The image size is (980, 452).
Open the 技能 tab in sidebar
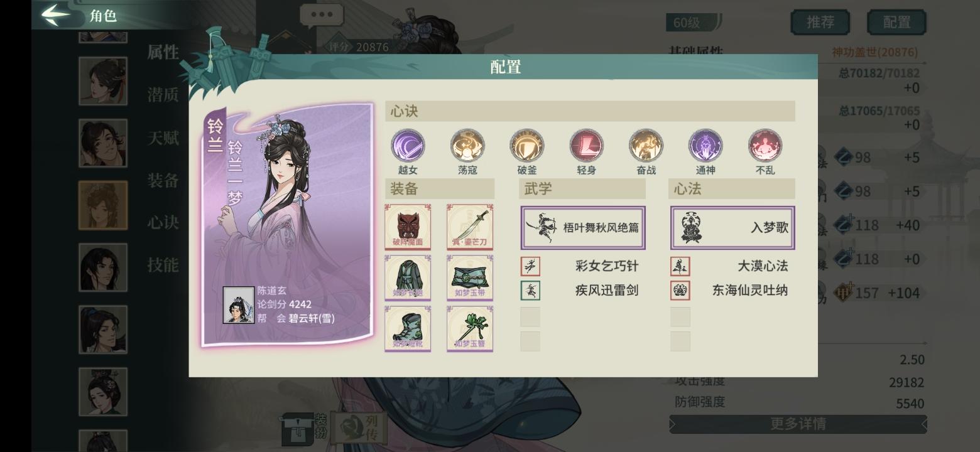pyautogui.click(x=163, y=265)
